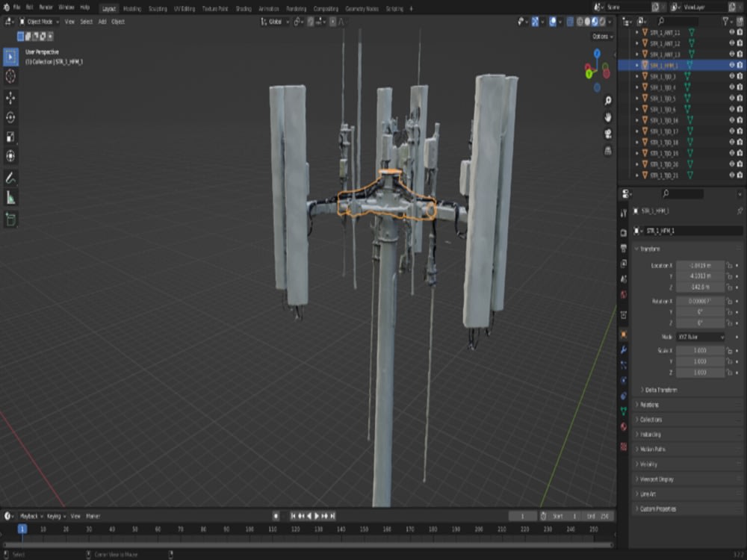747x560 pixels.
Task: Select the Scale tool
Action: click(10, 137)
